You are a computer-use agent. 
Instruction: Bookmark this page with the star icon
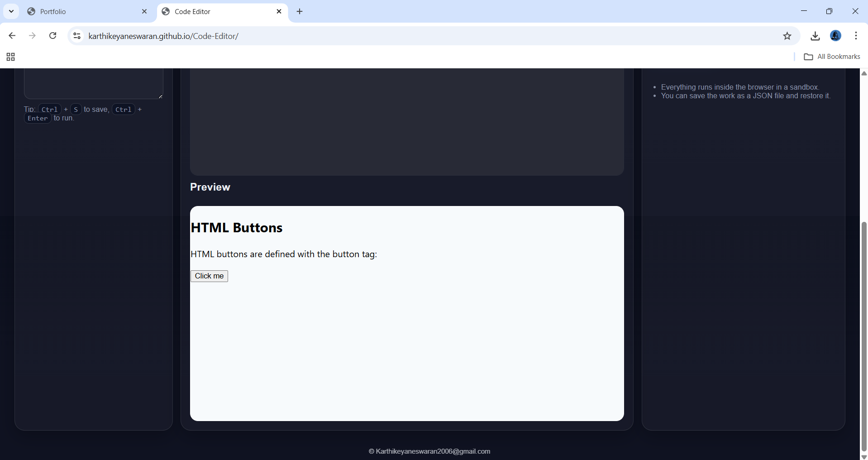787,36
